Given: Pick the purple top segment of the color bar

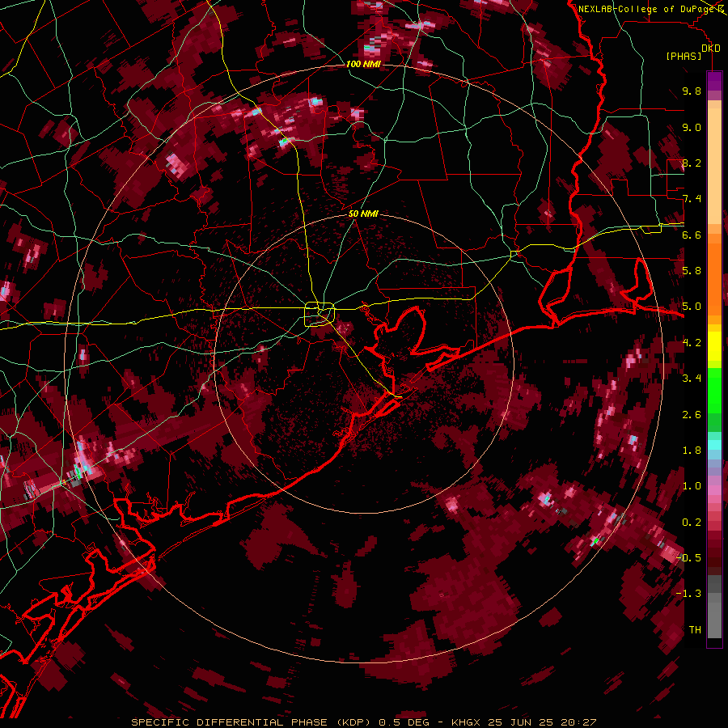Looking at the screenshot, I should [714, 81].
